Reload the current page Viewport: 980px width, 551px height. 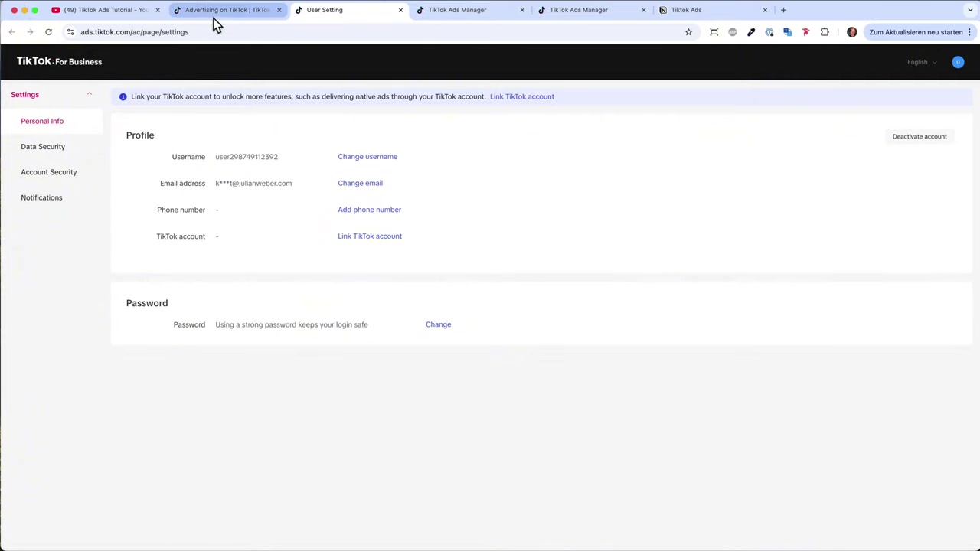click(48, 32)
